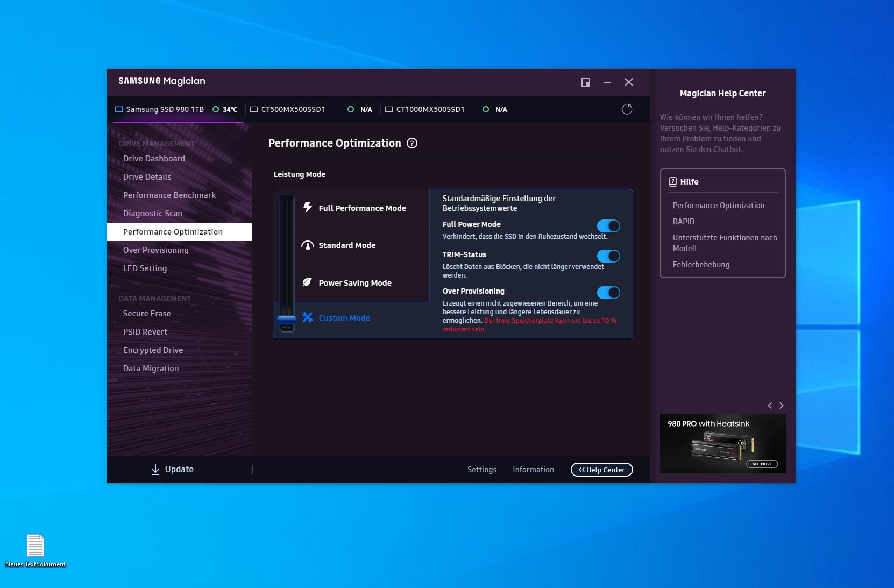
Task: Click the CT500MX500SSD1 drive icon
Action: tap(254, 109)
